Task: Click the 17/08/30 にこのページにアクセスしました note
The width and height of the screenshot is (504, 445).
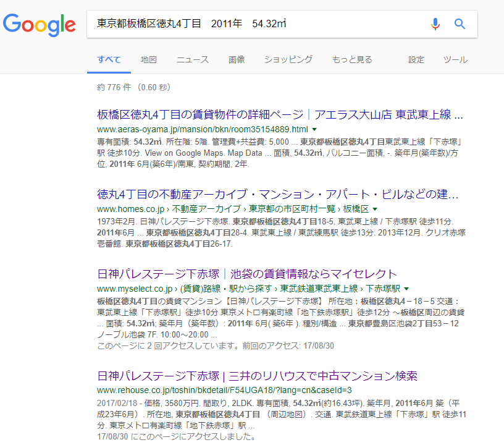Action: pos(177,436)
